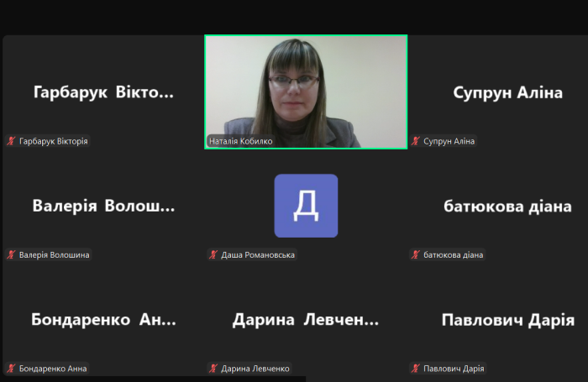Click muted mic icon beside Бондаренко Анна label
Viewport: 588px width, 382px height.
(12, 368)
